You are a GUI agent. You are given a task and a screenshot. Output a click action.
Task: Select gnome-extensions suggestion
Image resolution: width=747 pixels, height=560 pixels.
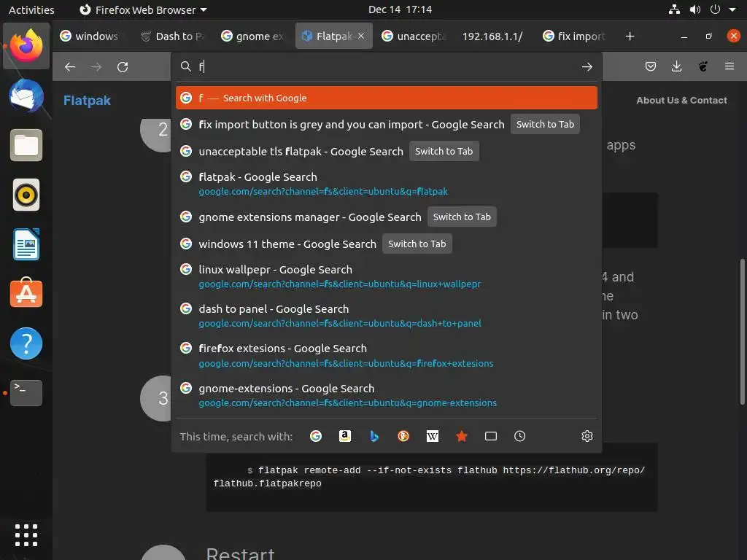coord(387,395)
